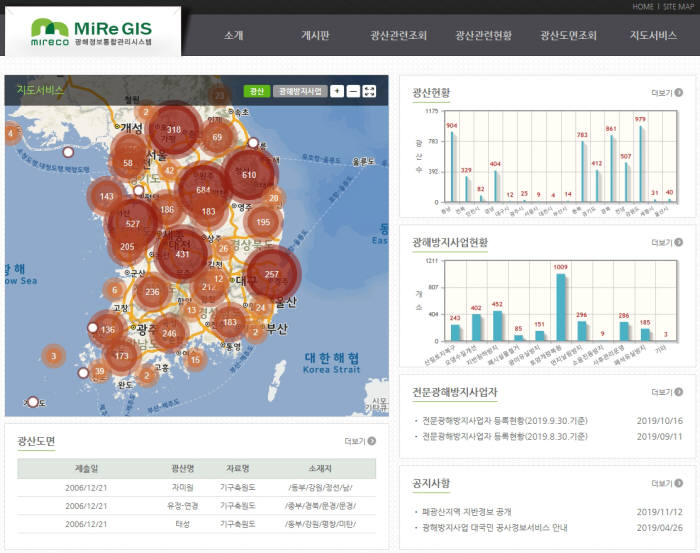Click the 유정-연경 mine row
Image resolution: width=700 pixels, height=553 pixels.
tap(196, 506)
